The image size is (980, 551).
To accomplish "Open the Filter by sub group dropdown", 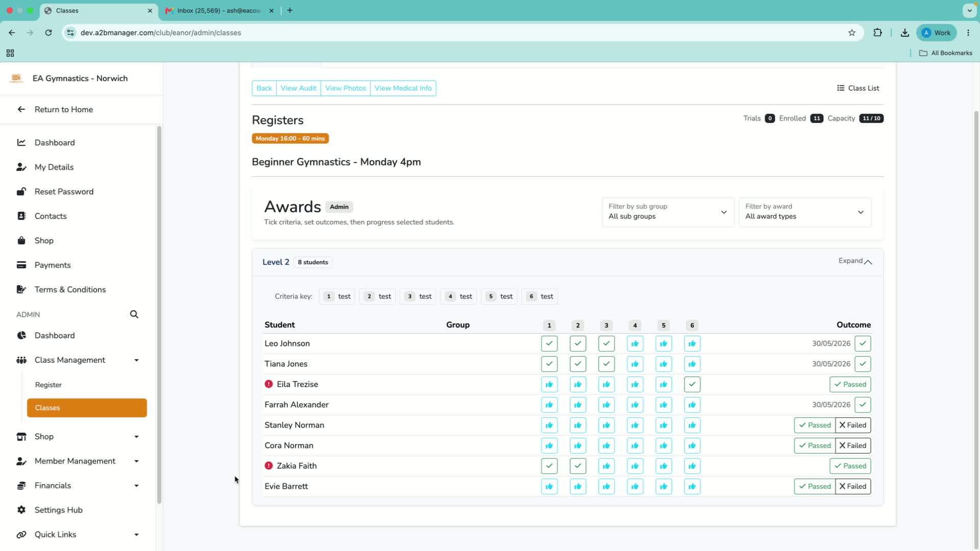I will click(668, 212).
